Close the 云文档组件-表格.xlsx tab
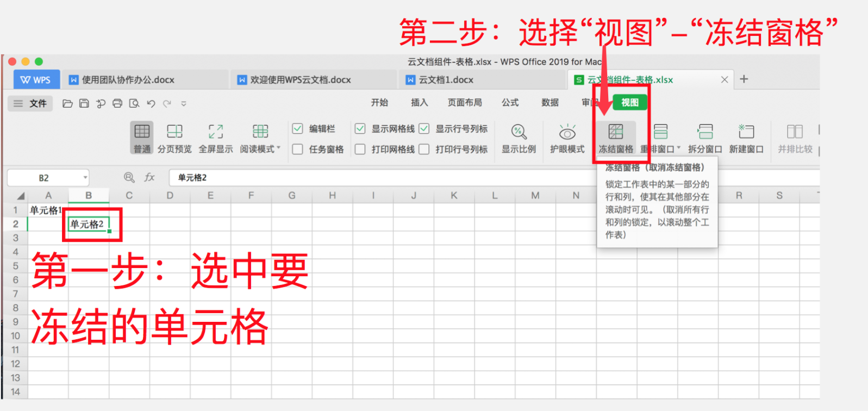 tap(725, 79)
